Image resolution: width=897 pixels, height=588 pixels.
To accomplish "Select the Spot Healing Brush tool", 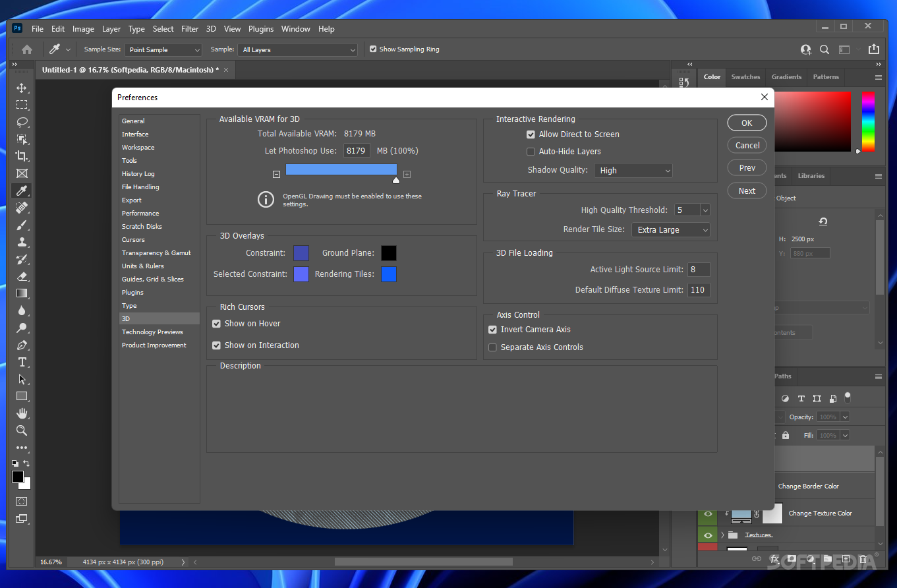I will [x=22, y=208].
